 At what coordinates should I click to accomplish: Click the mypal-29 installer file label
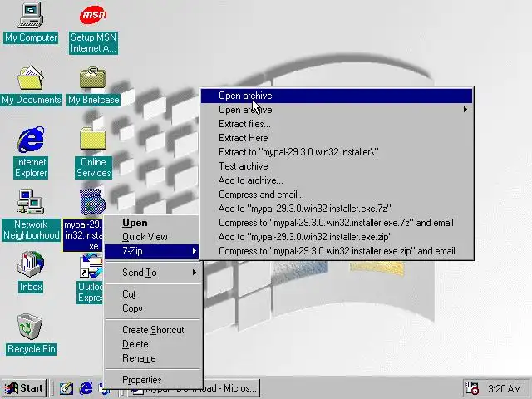click(83, 235)
